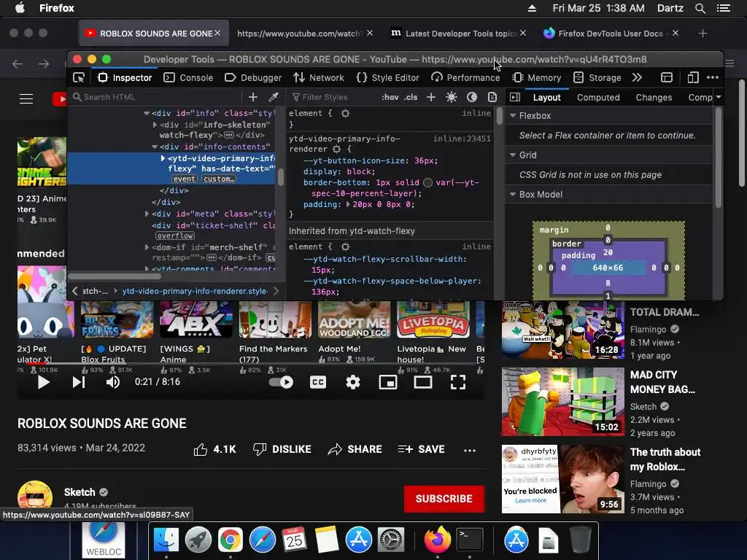
Task: Open DevTools customize menu (three dots)
Action: (713, 77)
